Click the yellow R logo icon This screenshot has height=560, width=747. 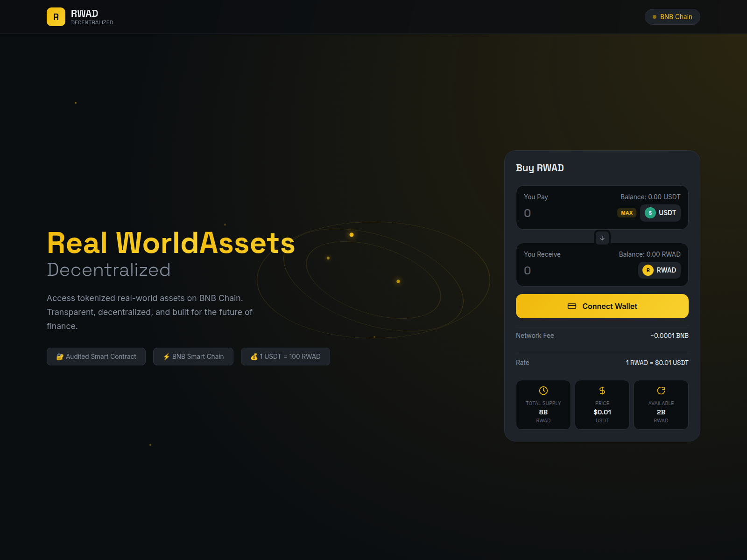(x=56, y=17)
